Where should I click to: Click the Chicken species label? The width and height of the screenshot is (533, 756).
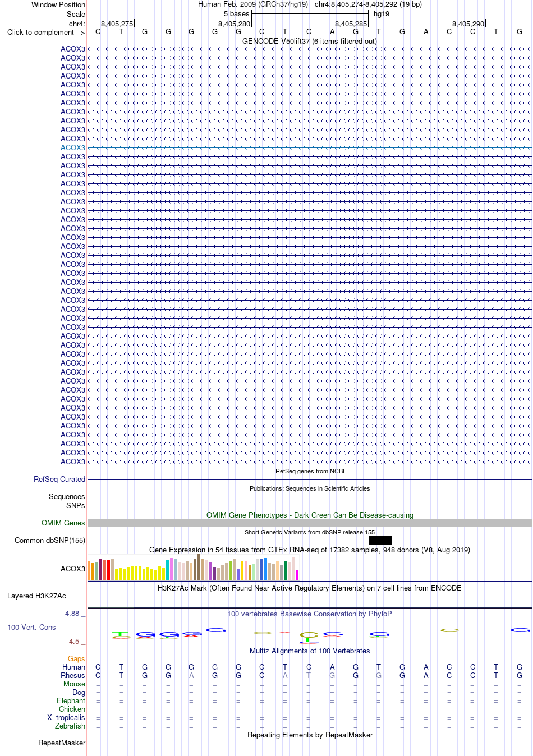72,709
